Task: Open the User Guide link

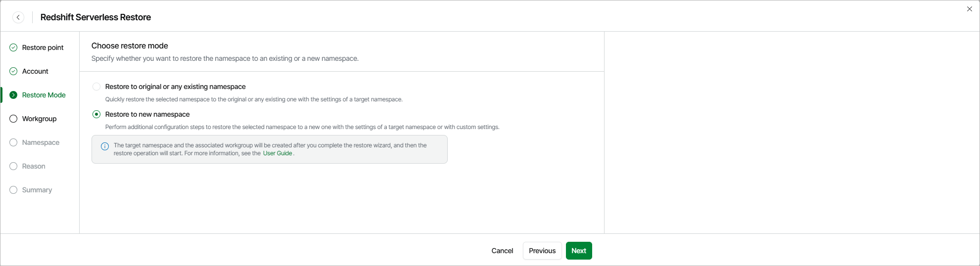Action: tap(278, 153)
